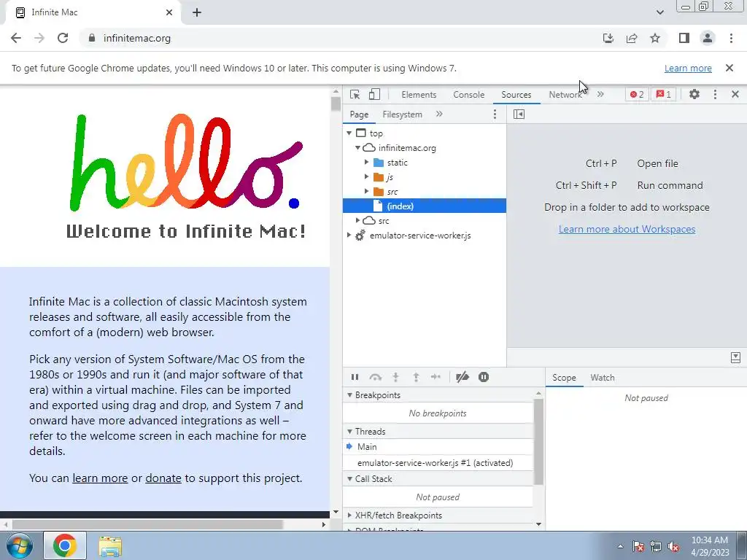Image resolution: width=747 pixels, height=560 pixels.
Task: Click the step out of function icon
Action: (x=416, y=377)
